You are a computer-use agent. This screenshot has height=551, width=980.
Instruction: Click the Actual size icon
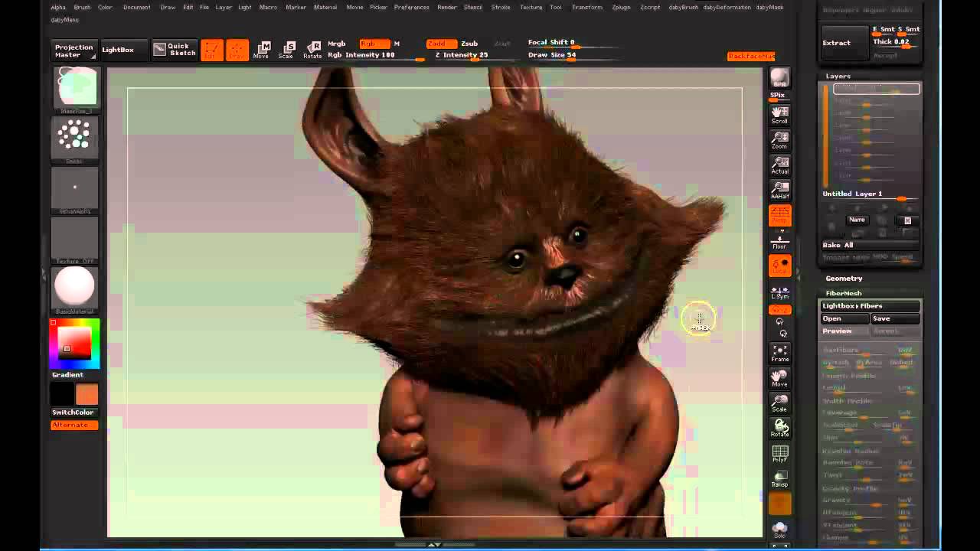pos(779,165)
